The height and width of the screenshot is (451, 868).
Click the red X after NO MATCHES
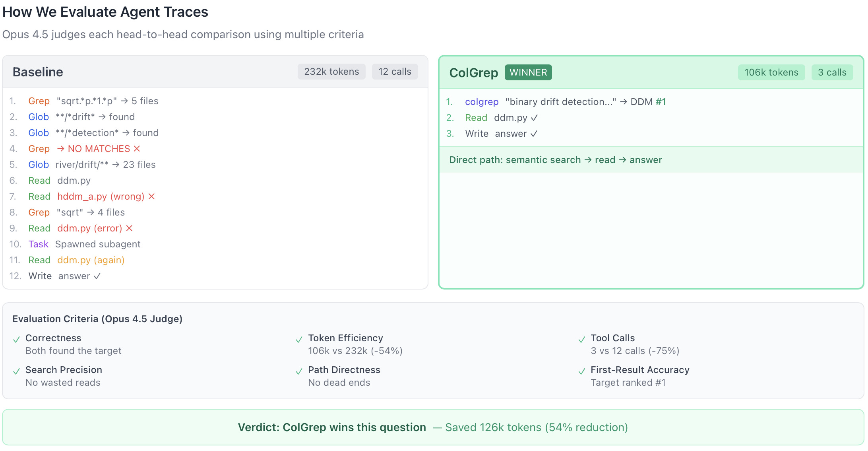click(137, 149)
